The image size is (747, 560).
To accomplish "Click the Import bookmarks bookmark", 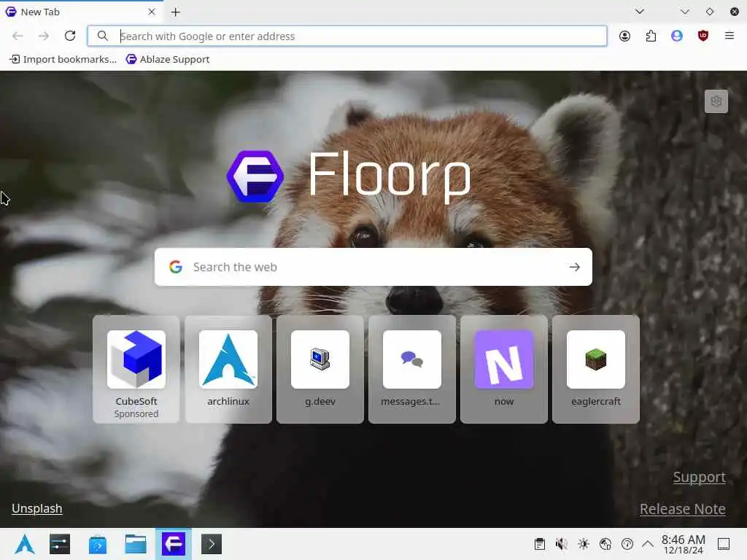I will point(63,59).
